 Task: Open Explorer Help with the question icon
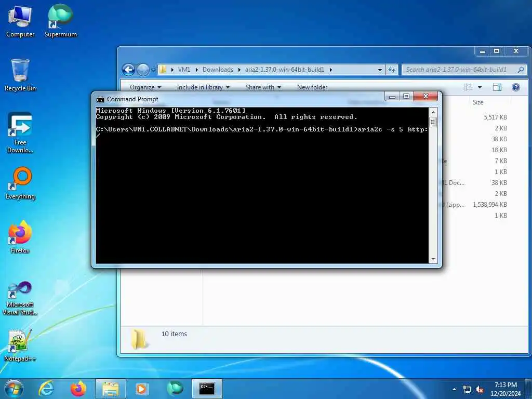(516, 87)
